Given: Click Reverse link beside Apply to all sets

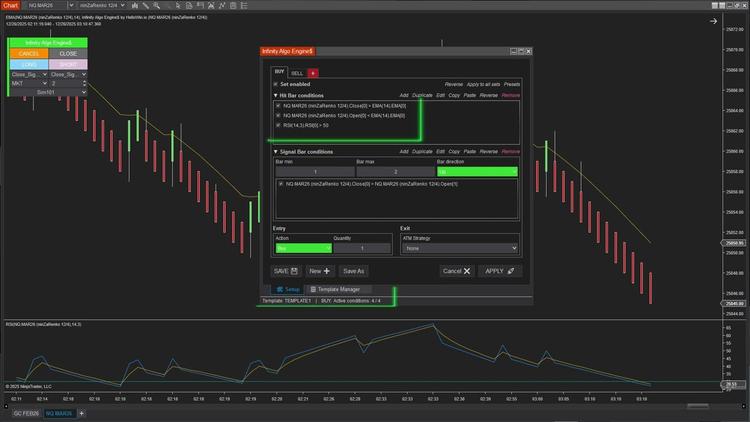Looking at the screenshot, I should (453, 84).
